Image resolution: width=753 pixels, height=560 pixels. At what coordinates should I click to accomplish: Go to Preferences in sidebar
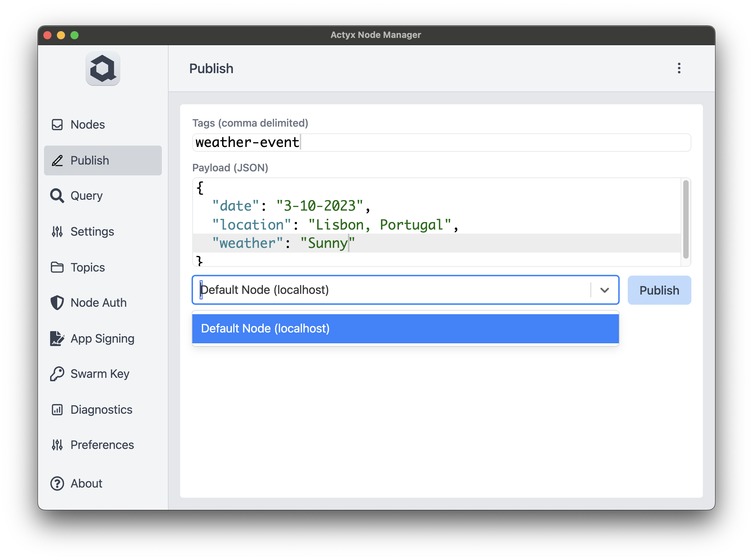[102, 445]
